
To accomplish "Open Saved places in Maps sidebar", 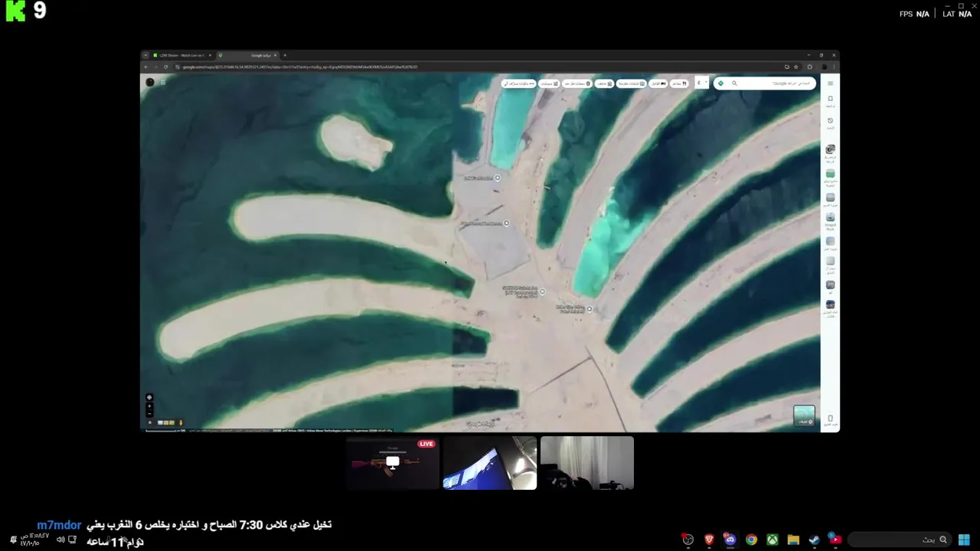I will coord(830,100).
